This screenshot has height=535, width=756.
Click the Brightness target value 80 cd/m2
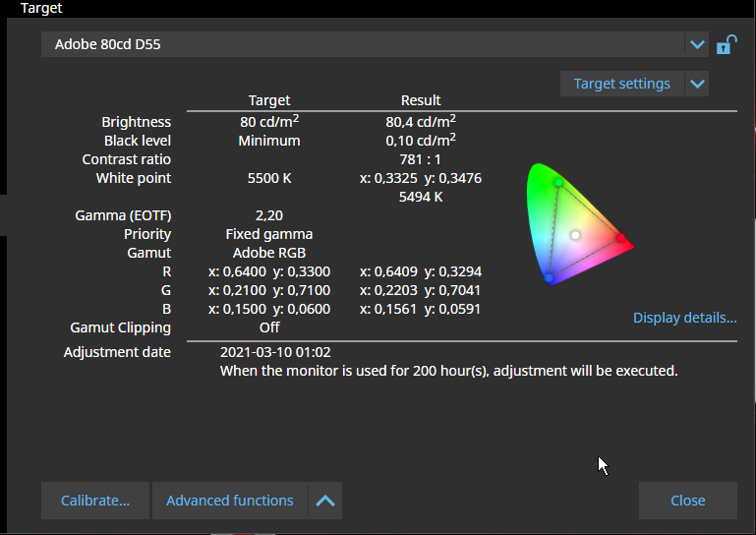click(269, 122)
